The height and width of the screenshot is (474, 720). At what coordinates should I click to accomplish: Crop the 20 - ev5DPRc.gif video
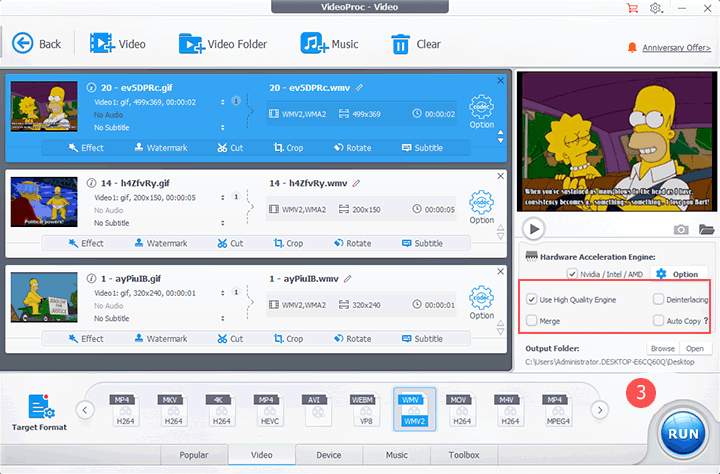(x=288, y=147)
